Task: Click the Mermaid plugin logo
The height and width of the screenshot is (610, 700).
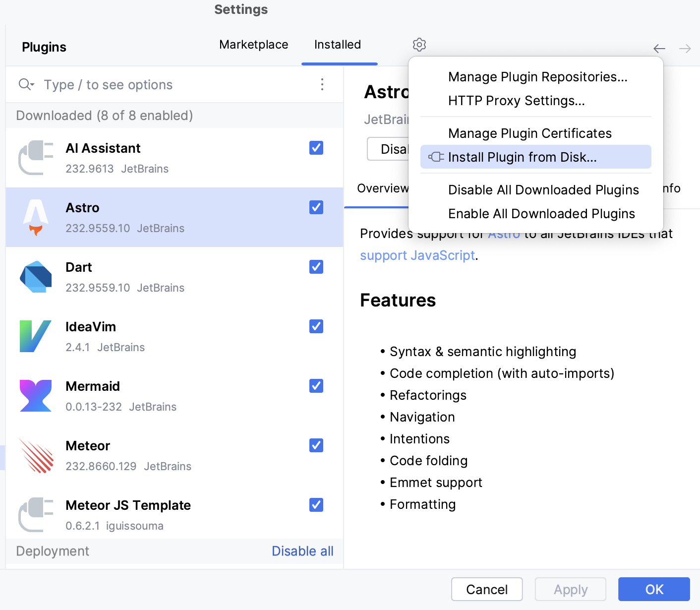Action: point(36,396)
